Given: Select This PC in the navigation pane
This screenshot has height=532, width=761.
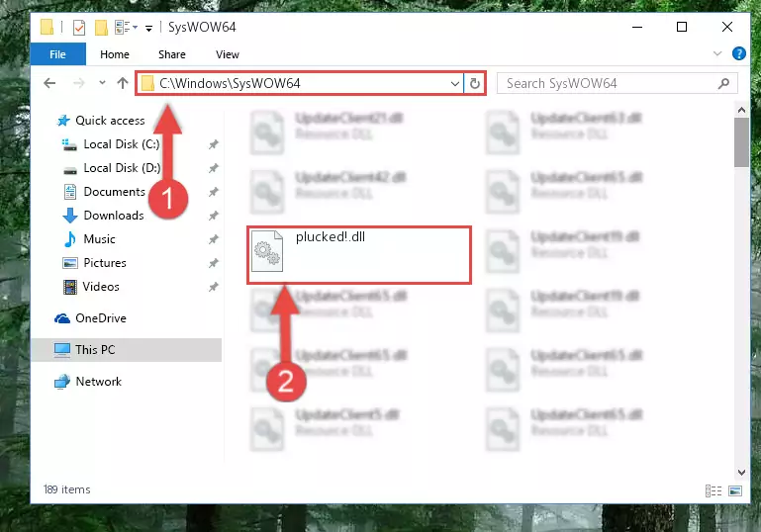Looking at the screenshot, I should pos(127,350).
